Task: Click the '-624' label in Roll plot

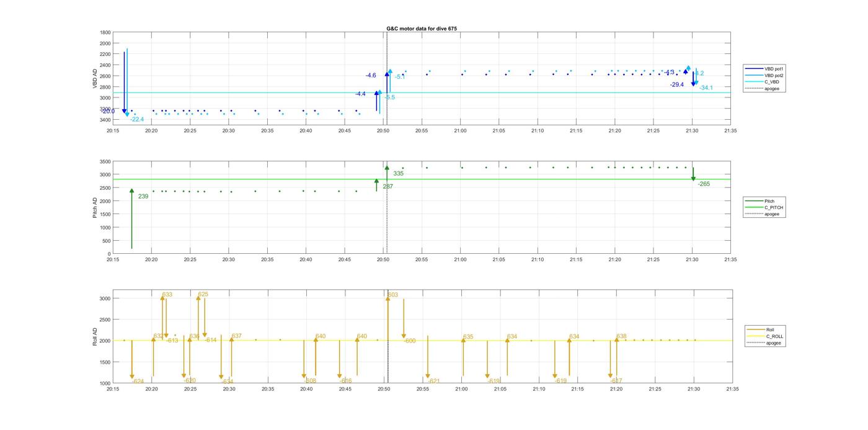Action: pos(138,381)
